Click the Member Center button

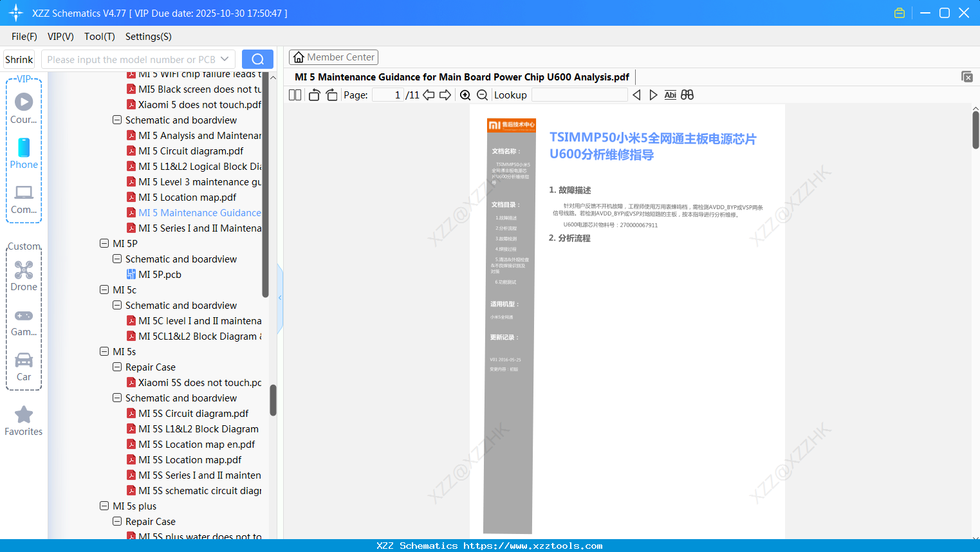[x=333, y=57]
